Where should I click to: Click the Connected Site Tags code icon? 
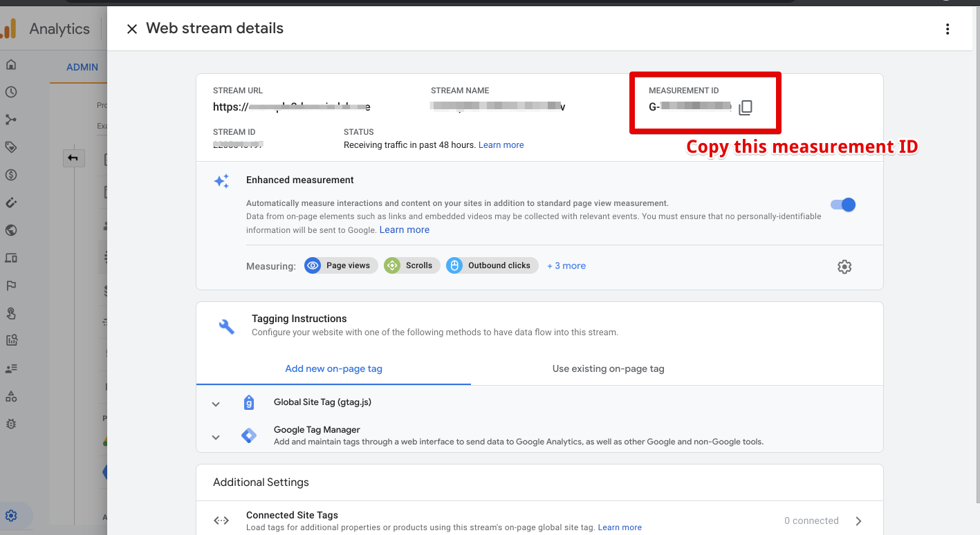click(221, 520)
